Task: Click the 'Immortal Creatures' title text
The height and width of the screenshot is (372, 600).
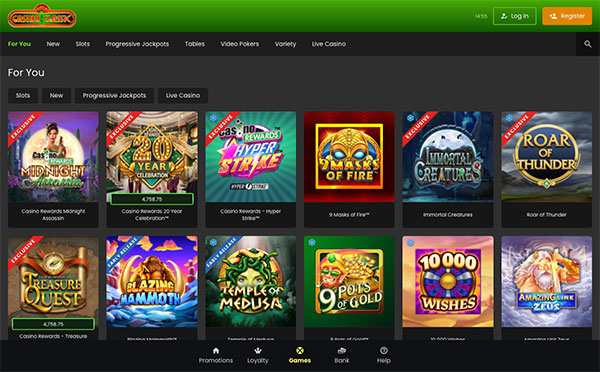Action: (448, 215)
